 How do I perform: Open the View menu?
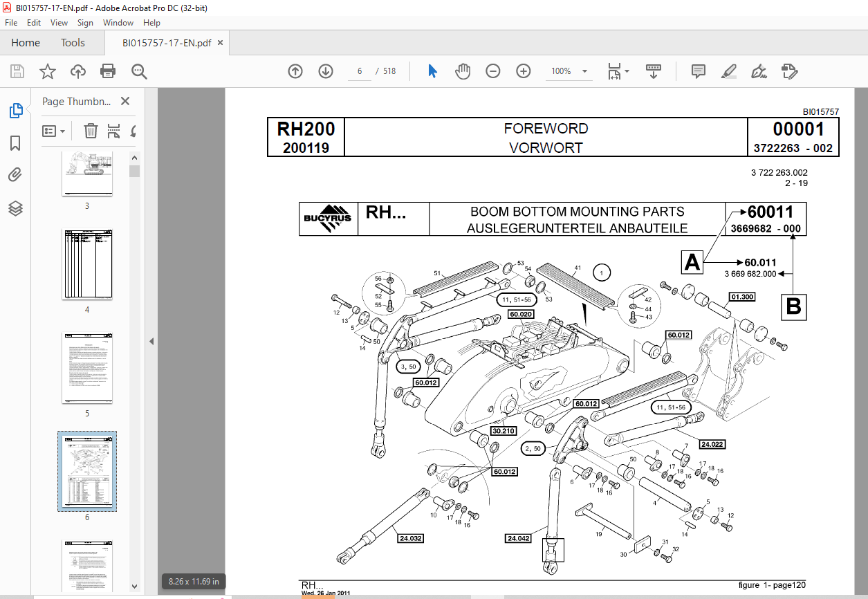[x=59, y=23]
